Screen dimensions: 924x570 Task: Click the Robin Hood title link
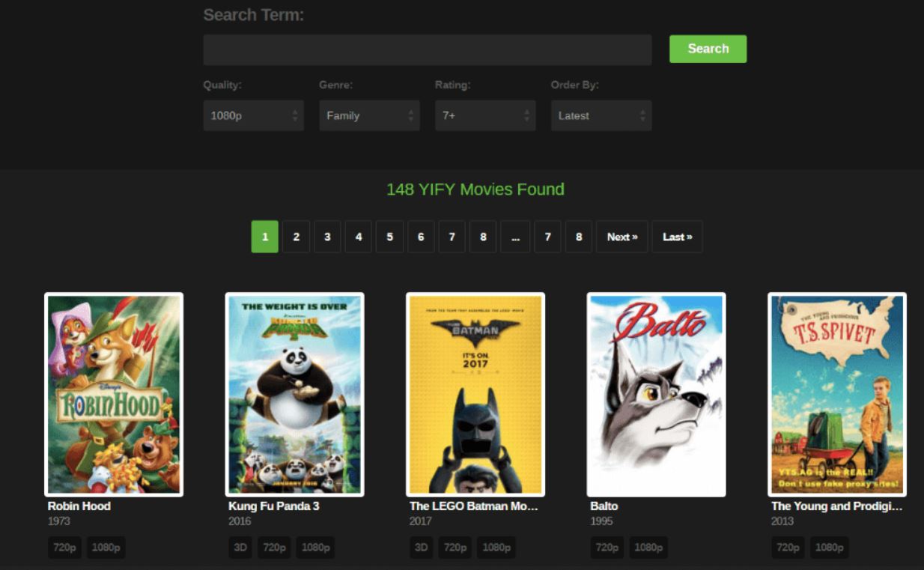pos(79,506)
